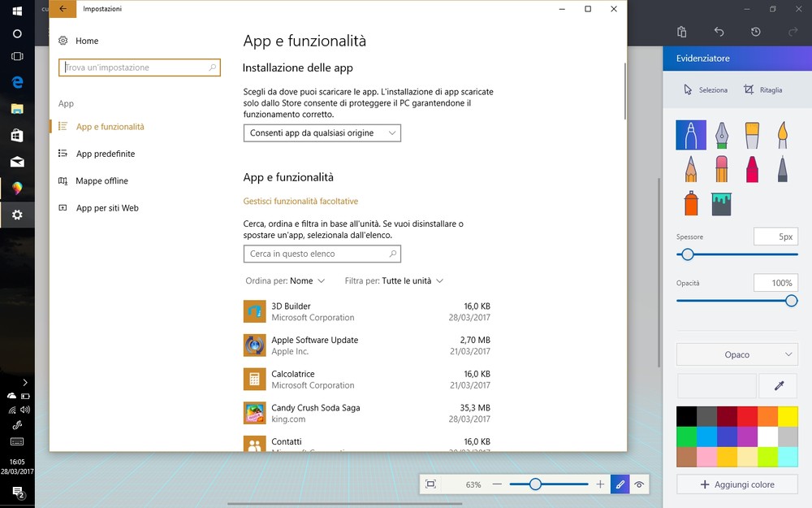Choose the black color swatch
The height and width of the screenshot is (508, 812).
(x=686, y=416)
